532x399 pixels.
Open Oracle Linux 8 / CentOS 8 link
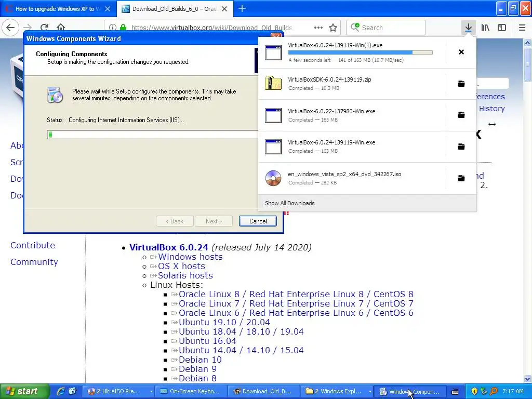[296, 294]
